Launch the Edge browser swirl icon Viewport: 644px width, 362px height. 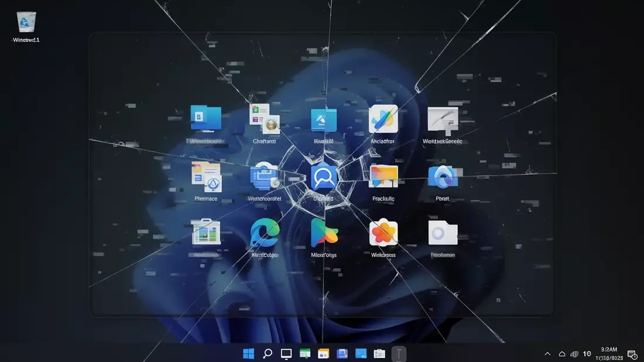[265, 233]
